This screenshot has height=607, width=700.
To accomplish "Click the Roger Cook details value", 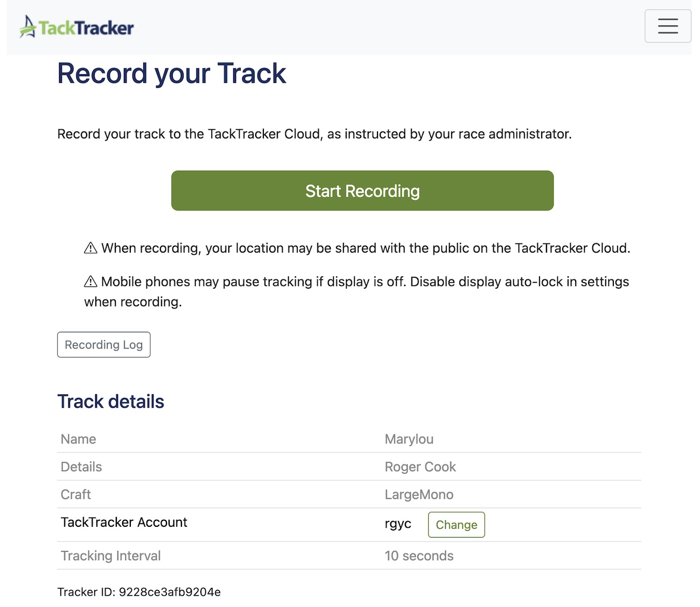I will pyautogui.click(x=420, y=467).
